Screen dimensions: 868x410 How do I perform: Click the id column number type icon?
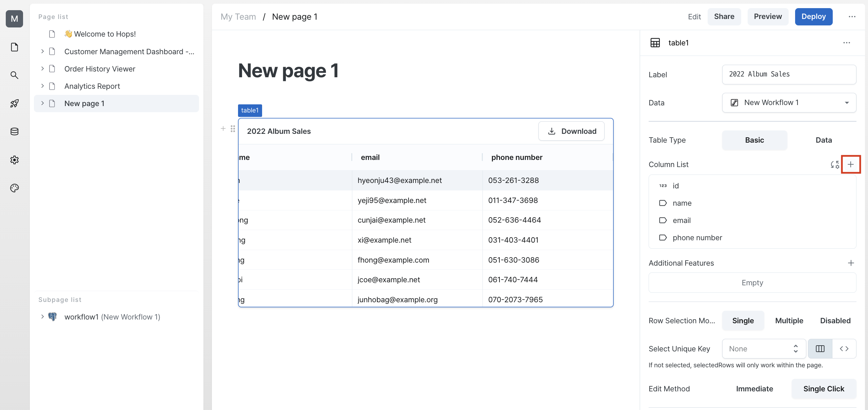click(x=663, y=186)
